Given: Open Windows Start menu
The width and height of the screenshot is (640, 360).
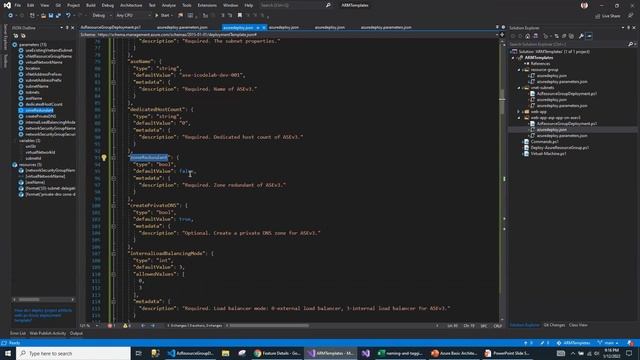Looking at the screenshot, I should (8, 353).
